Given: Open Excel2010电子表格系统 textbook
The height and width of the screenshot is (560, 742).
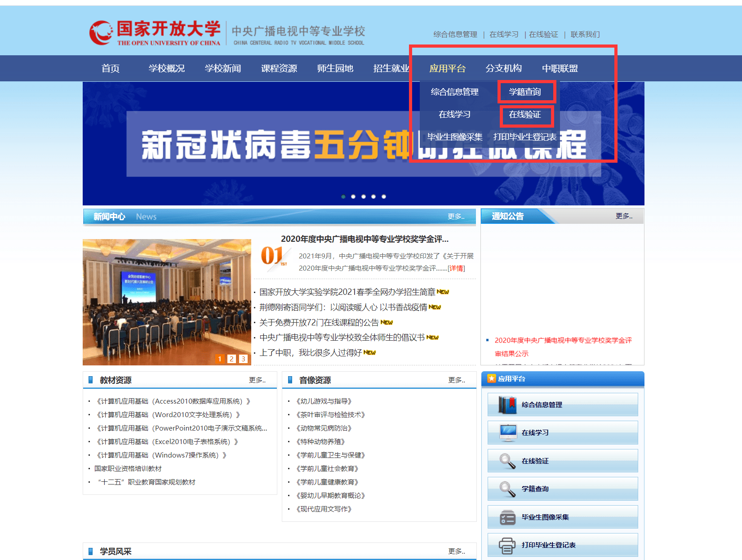Looking at the screenshot, I should 167,441.
